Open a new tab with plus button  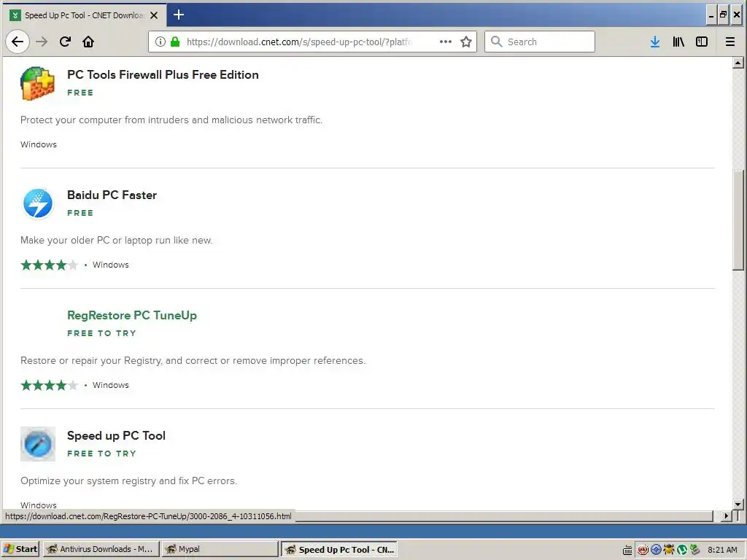(179, 15)
